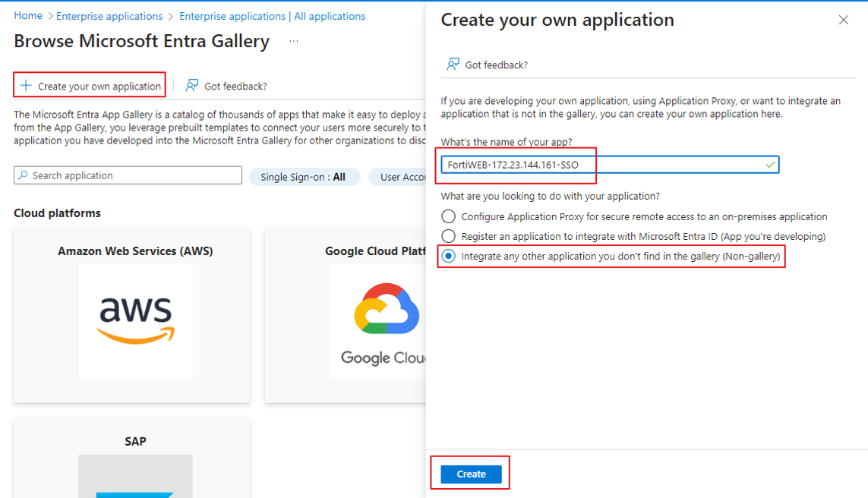Image resolution: width=868 pixels, height=498 pixels.
Task: Click the 'What's the name of your app?' label
Action: click(507, 142)
